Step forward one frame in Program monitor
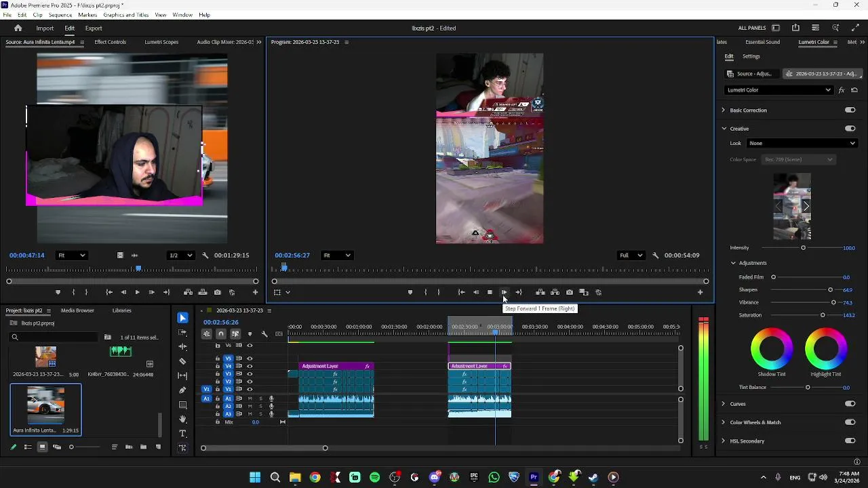This screenshot has height=488, width=868. 504,292
